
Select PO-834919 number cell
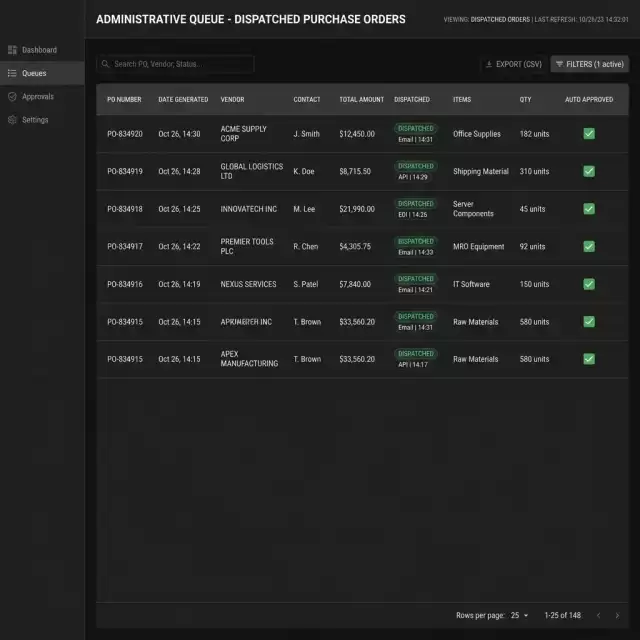tap(125, 171)
